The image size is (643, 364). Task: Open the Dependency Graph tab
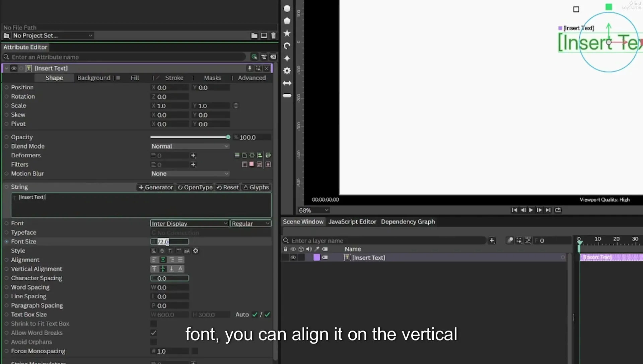(408, 221)
